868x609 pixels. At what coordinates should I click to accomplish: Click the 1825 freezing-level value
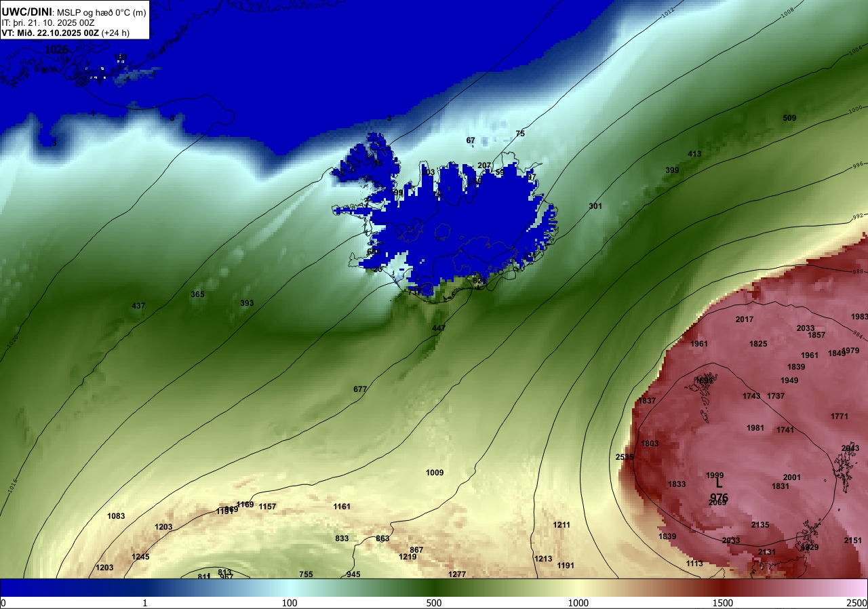click(x=758, y=344)
